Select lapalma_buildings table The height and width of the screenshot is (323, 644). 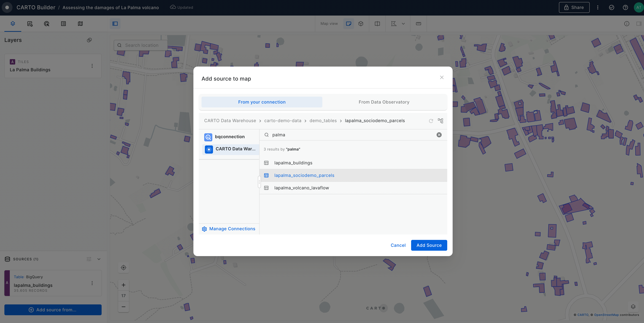pyautogui.click(x=353, y=163)
